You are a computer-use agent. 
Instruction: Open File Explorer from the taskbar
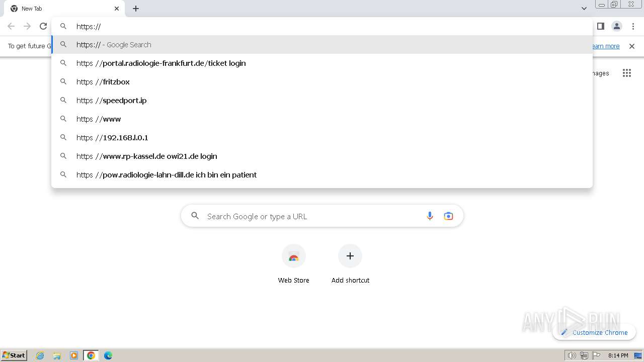coord(57,355)
